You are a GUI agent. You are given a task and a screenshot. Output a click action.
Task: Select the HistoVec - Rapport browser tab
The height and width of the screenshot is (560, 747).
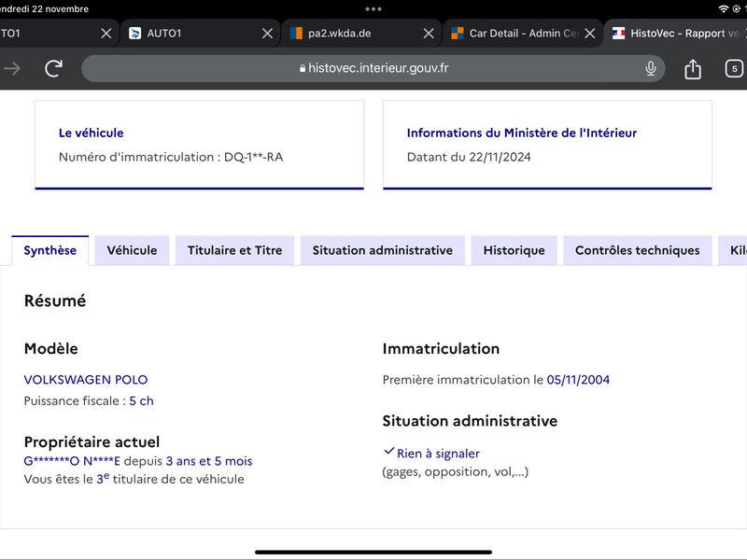(x=676, y=34)
